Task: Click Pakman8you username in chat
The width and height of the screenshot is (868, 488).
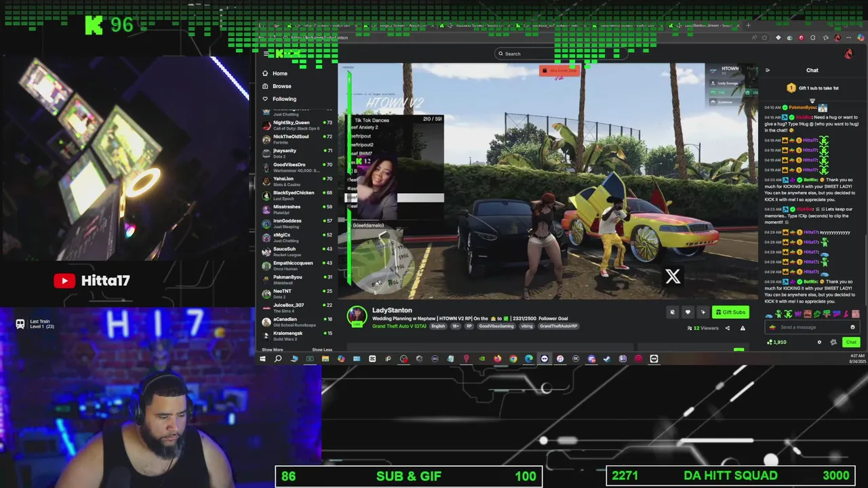Action: [803, 108]
